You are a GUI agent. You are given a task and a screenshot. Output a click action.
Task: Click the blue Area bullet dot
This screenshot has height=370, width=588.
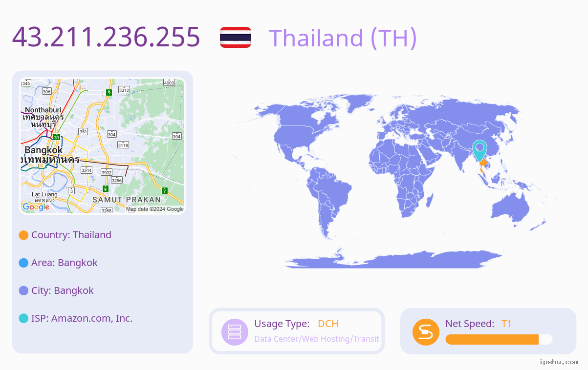click(23, 263)
